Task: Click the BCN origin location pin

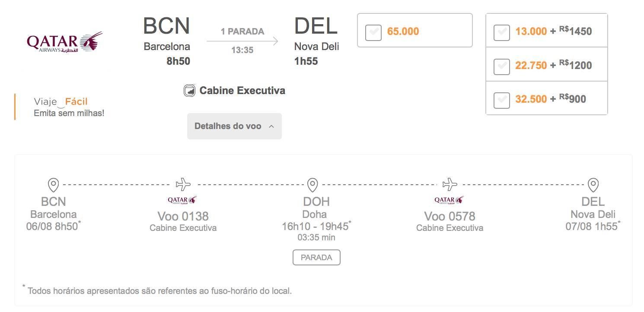Action: [x=53, y=185]
